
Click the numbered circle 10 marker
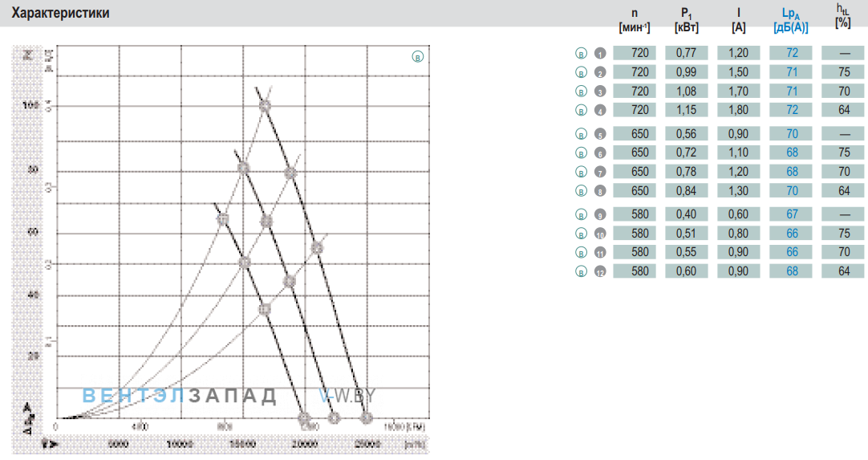click(600, 234)
